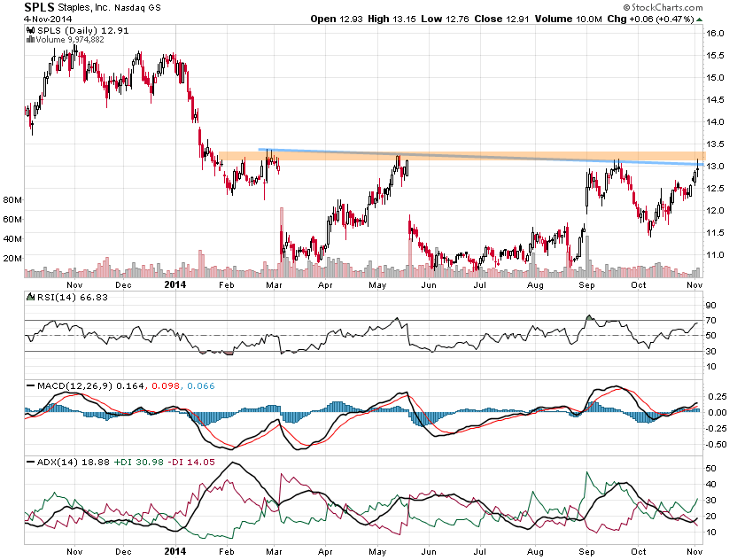The width and height of the screenshot is (737, 560).
Task: Click the Aug label under the ADX panel
Action: tap(535, 551)
